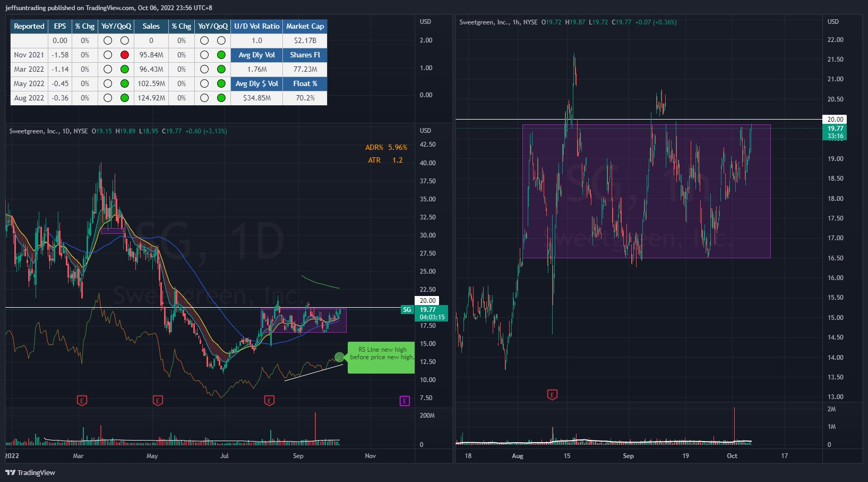
Task: Click the white 20.00 price label on hourly axis
Action: [835, 120]
